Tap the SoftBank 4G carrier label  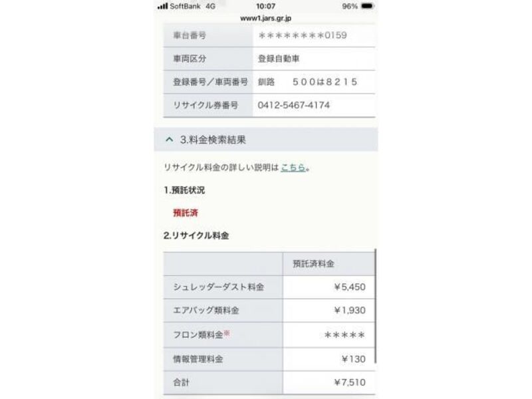[x=192, y=6]
